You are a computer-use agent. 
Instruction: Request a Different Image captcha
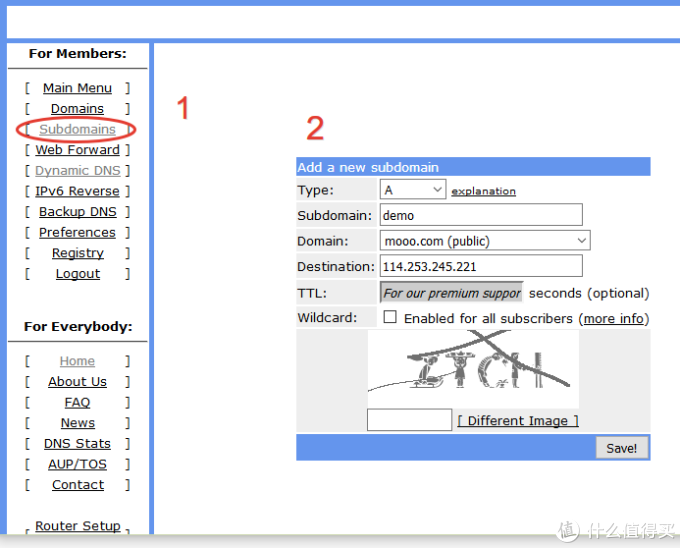pyautogui.click(x=517, y=421)
